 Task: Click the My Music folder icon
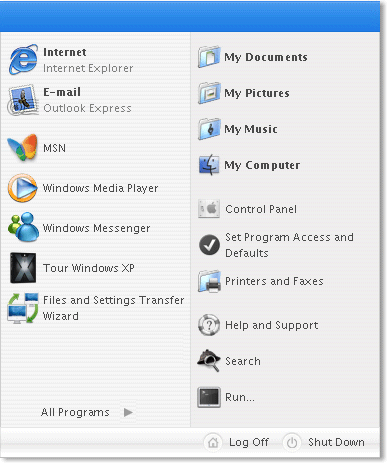(x=209, y=129)
